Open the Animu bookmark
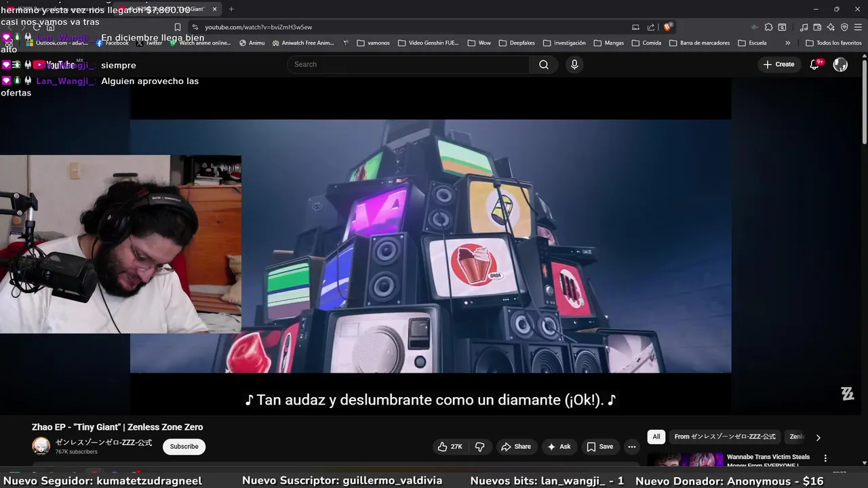Screen dimensions: 868x488 coord(252,43)
